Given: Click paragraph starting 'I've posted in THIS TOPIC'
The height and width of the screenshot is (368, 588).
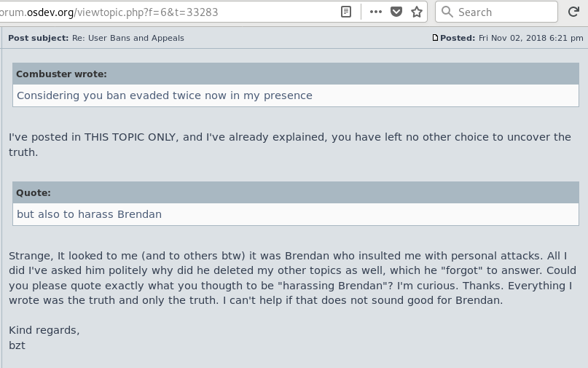Looking at the screenshot, I should point(290,144).
